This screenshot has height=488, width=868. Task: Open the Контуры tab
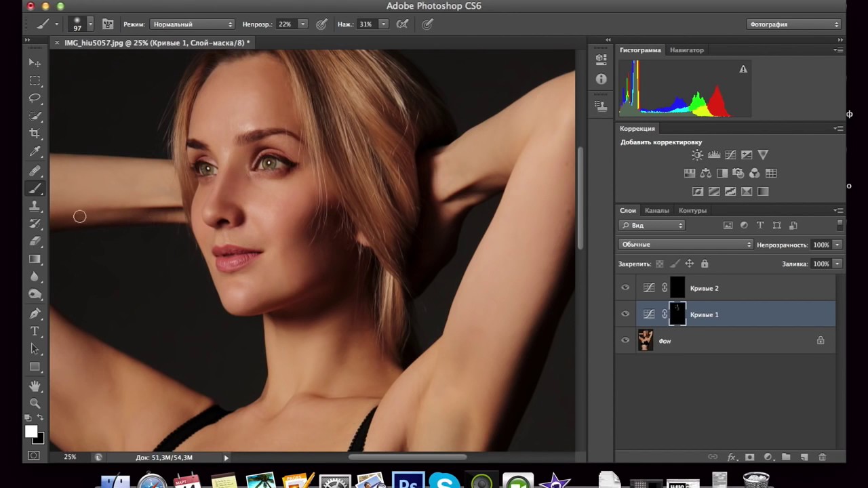(x=692, y=211)
